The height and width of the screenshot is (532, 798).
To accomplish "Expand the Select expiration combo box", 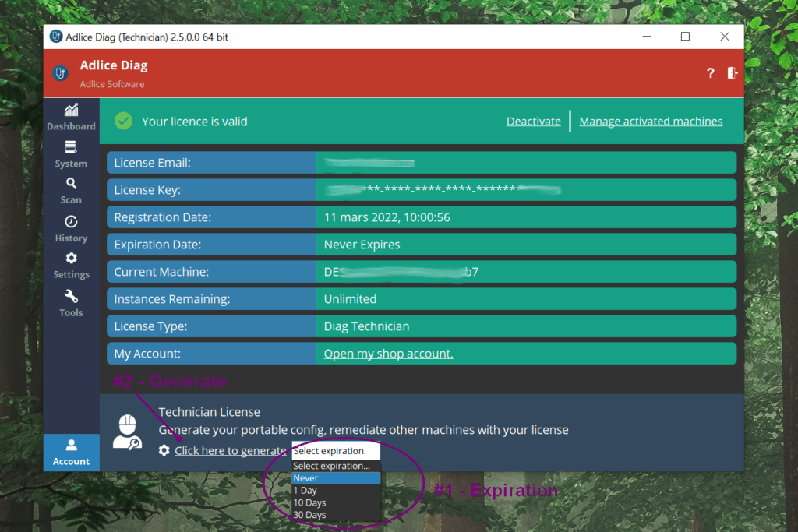I will [335, 451].
